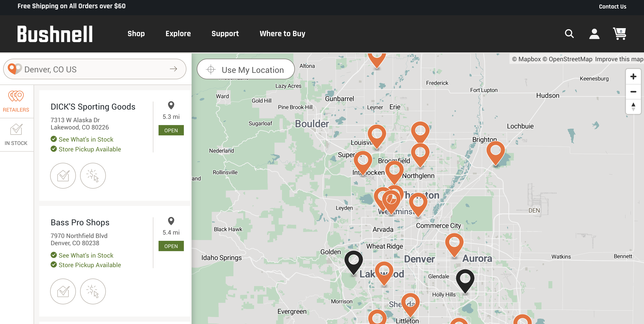
Task: Click the Denver, CO US location field
Action: click(95, 69)
